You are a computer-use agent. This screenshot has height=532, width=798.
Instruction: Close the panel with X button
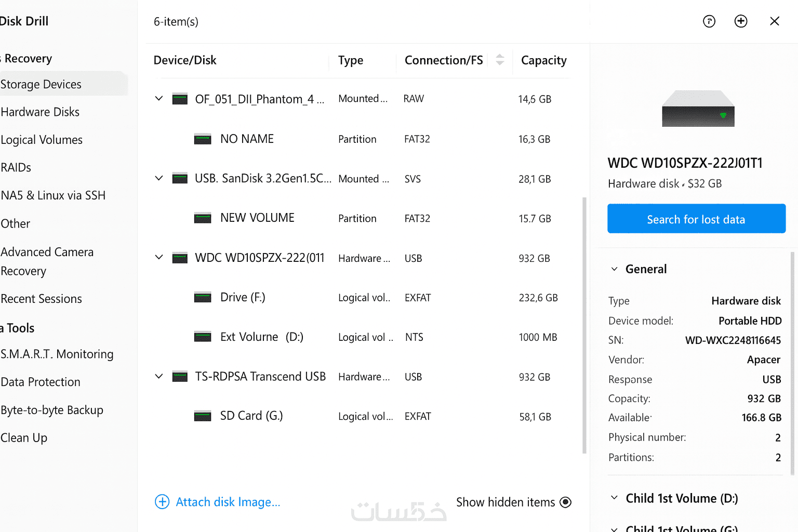coord(775,21)
